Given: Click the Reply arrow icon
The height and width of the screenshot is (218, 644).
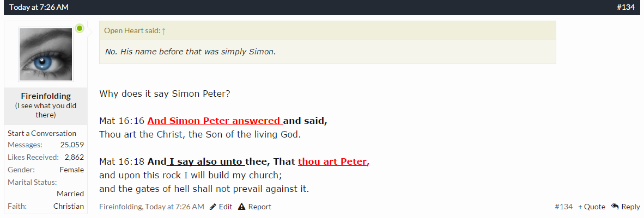Looking at the screenshot, I should click(615, 207).
